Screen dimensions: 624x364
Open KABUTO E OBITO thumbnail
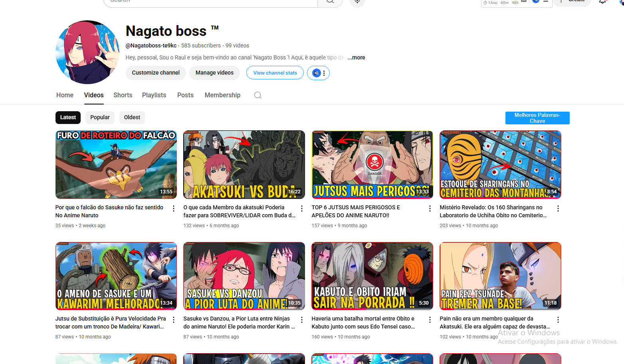(372, 276)
